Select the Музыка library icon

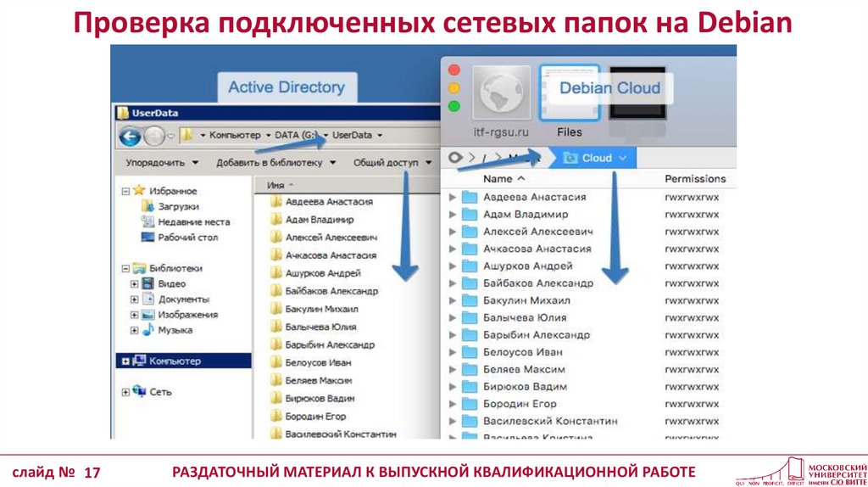[x=148, y=330]
